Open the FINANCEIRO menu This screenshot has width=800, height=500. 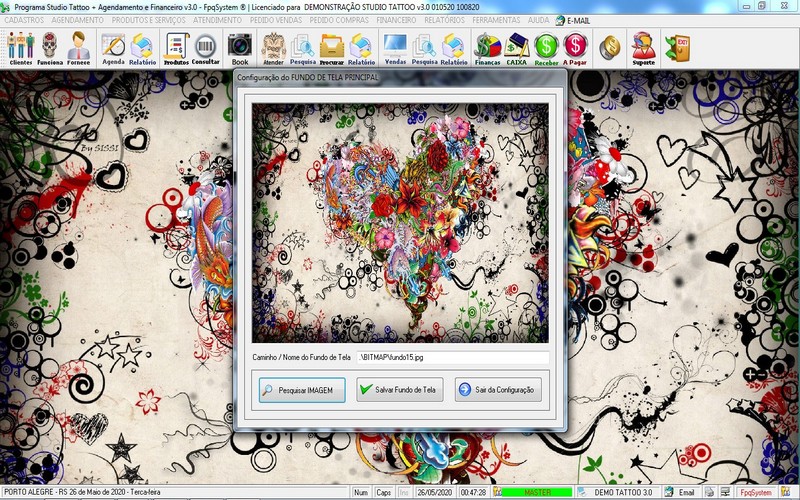(x=396, y=20)
